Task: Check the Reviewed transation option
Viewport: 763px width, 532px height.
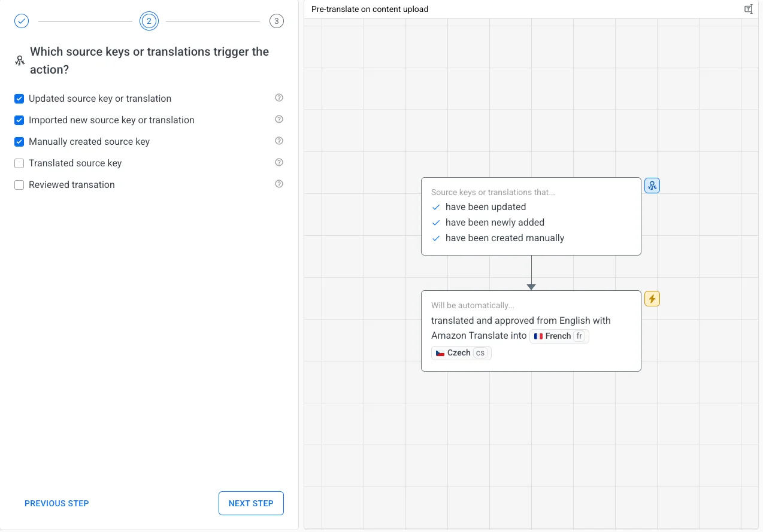Action: [x=19, y=185]
